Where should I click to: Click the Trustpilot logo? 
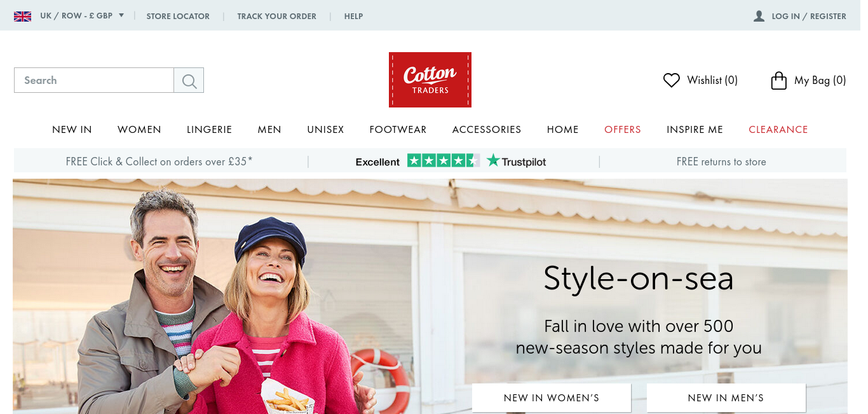click(x=517, y=162)
